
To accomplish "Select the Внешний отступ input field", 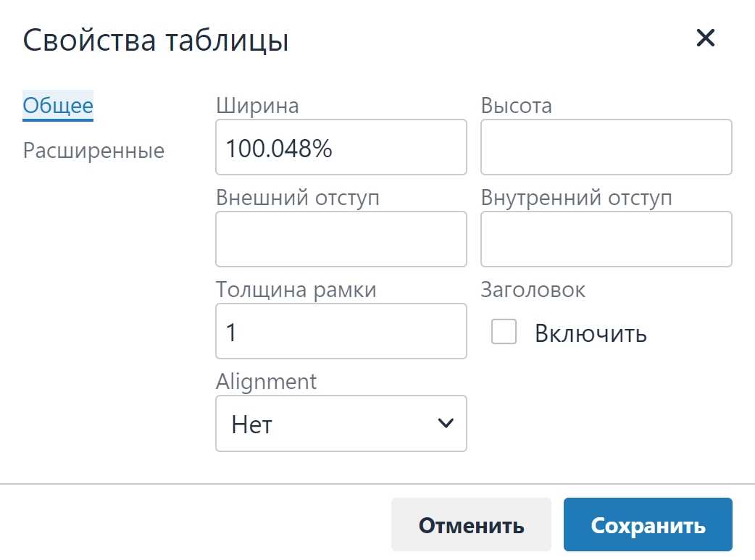I will pyautogui.click(x=341, y=239).
